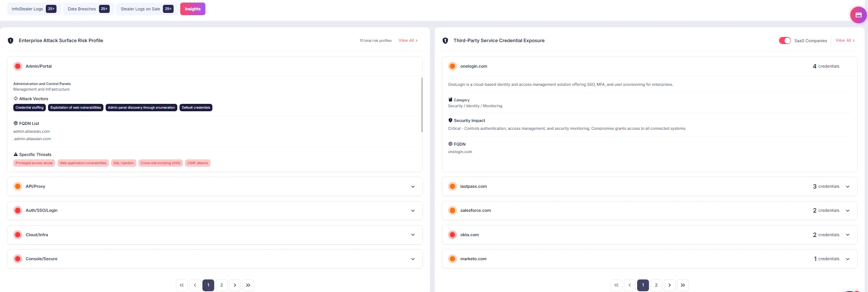Click the shield icon beside Third-Party Service Credential Exposure
Image resolution: width=868 pixels, height=292 pixels.
point(445,41)
